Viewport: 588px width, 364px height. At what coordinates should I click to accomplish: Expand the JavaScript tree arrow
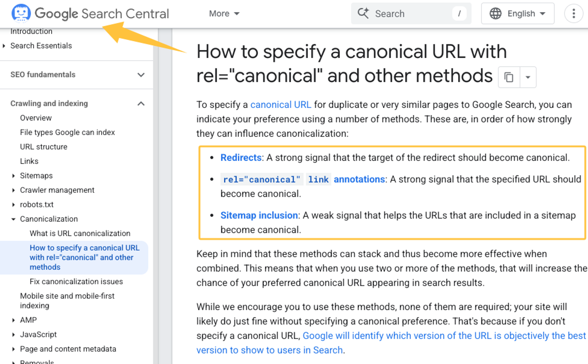coord(14,335)
